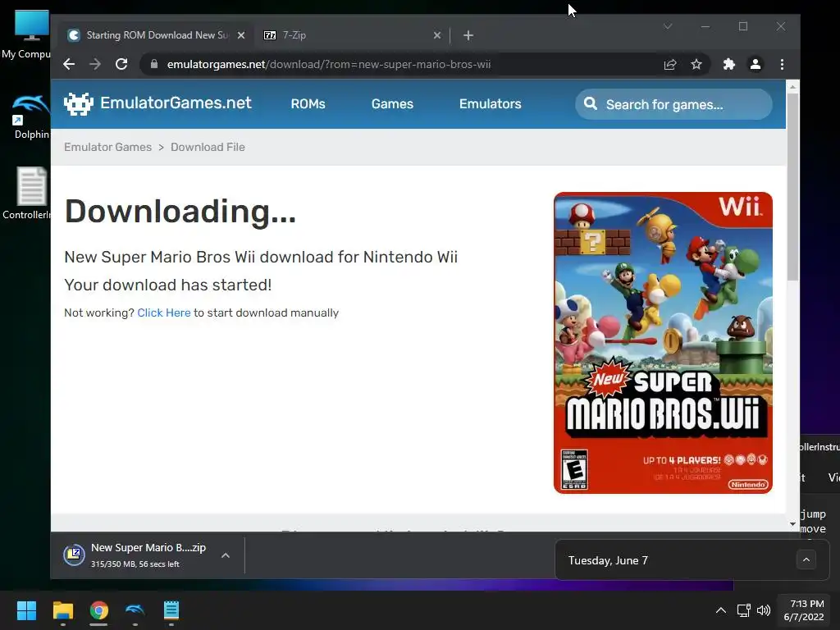The width and height of the screenshot is (840, 630).
Task: Click the Dolphin emulator taskbar icon
Action: pos(135,610)
